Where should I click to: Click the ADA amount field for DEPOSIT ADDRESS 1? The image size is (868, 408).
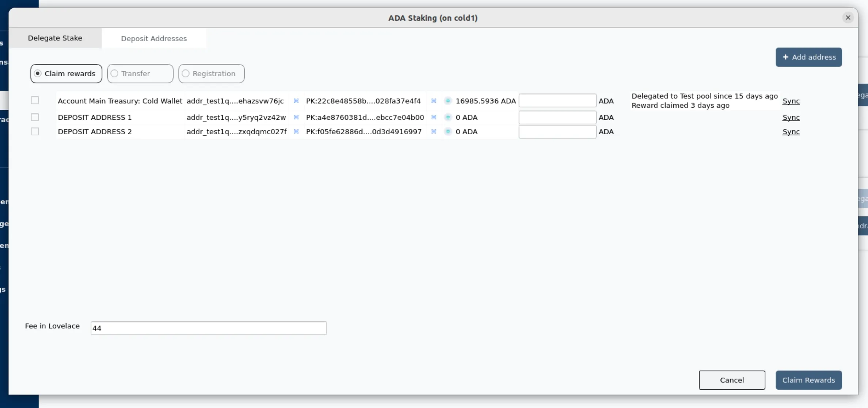coord(557,117)
